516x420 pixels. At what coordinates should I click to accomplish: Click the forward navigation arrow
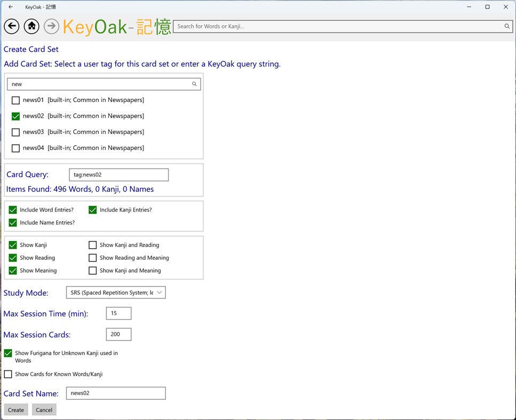[x=51, y=26]
